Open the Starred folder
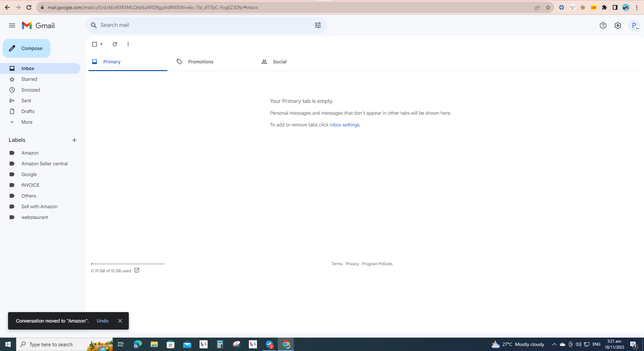Screen dimensions: 644x351 (40, 79)
